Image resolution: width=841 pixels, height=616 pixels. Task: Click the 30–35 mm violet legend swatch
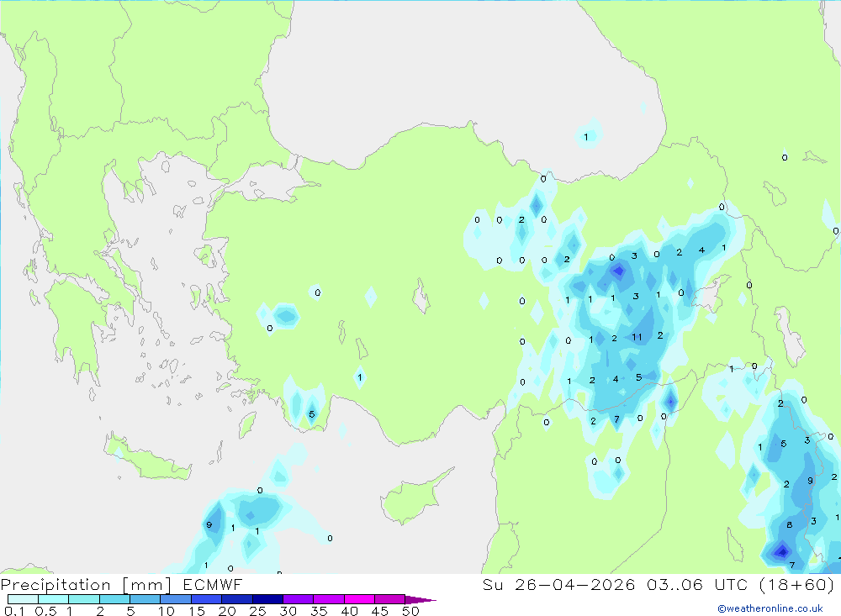(x=299, y=599)
